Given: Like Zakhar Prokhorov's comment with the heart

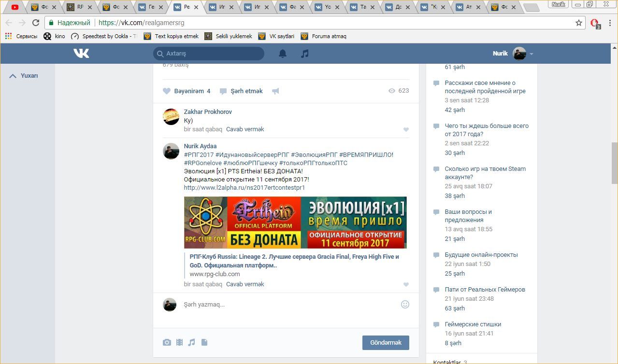Looking at the screenshot, I should (406, 129).
